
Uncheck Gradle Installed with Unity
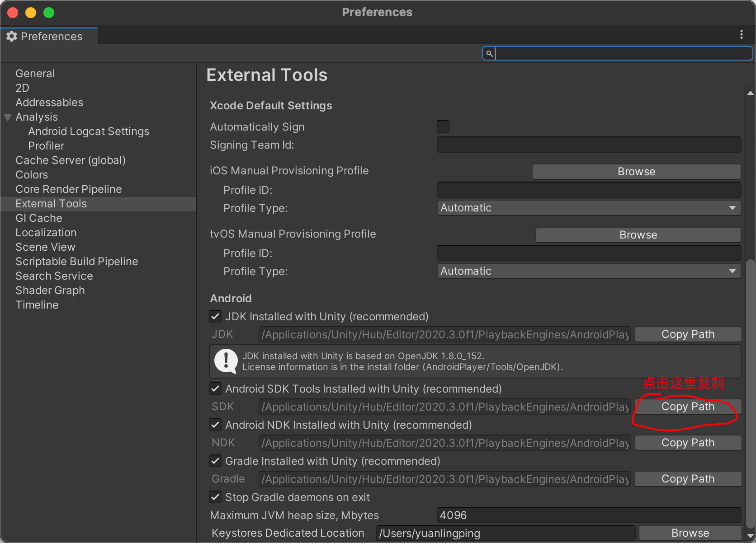coord(215,461)
